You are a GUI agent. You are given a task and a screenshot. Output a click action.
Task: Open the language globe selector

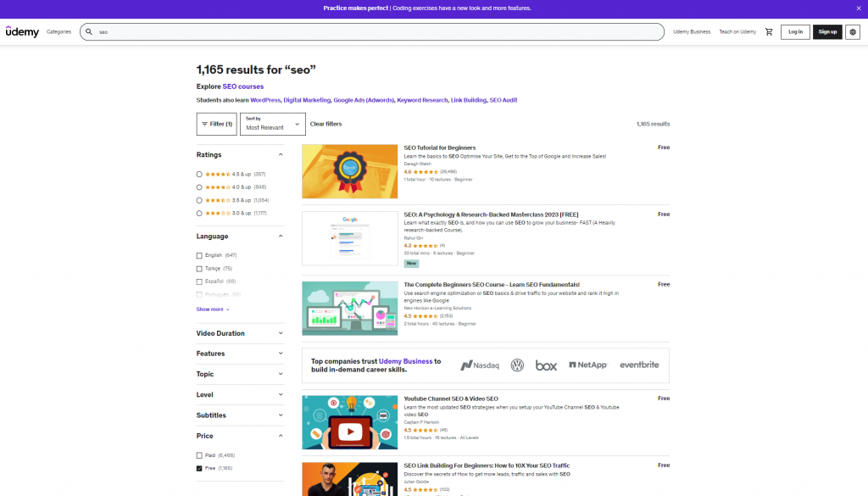(x=853, y=32)
